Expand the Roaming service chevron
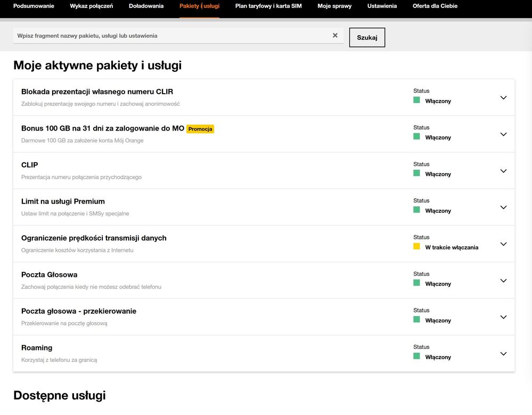Screen dimensions: 532x415 (x=503, y=354)
